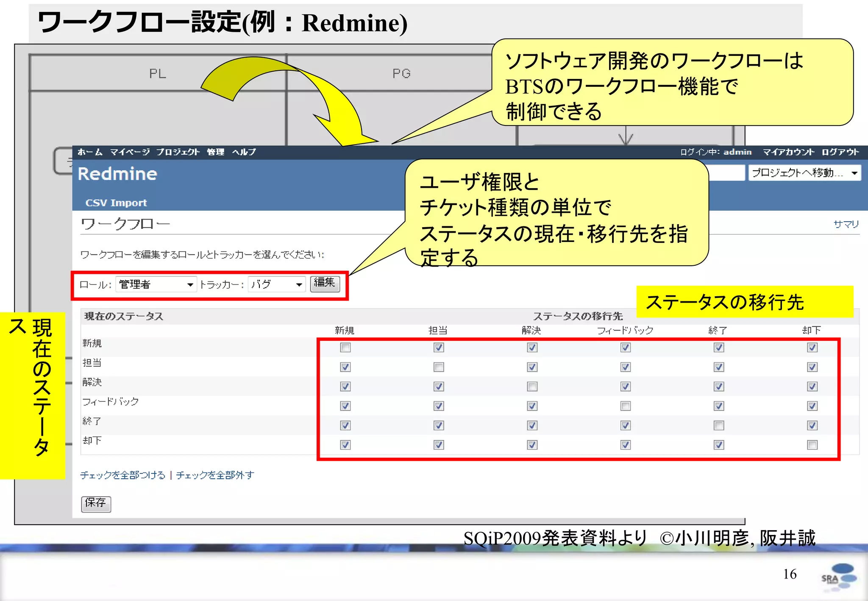
Task: Open the ロール dropdown showing 管理者
Action: [x=156, y=284]
